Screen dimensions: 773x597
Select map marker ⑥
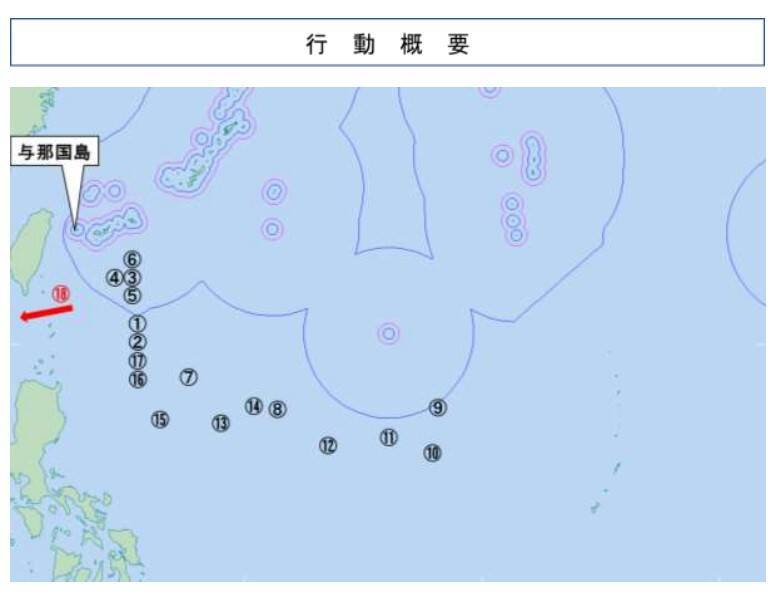pyautogui.click(x=132, y=259)
